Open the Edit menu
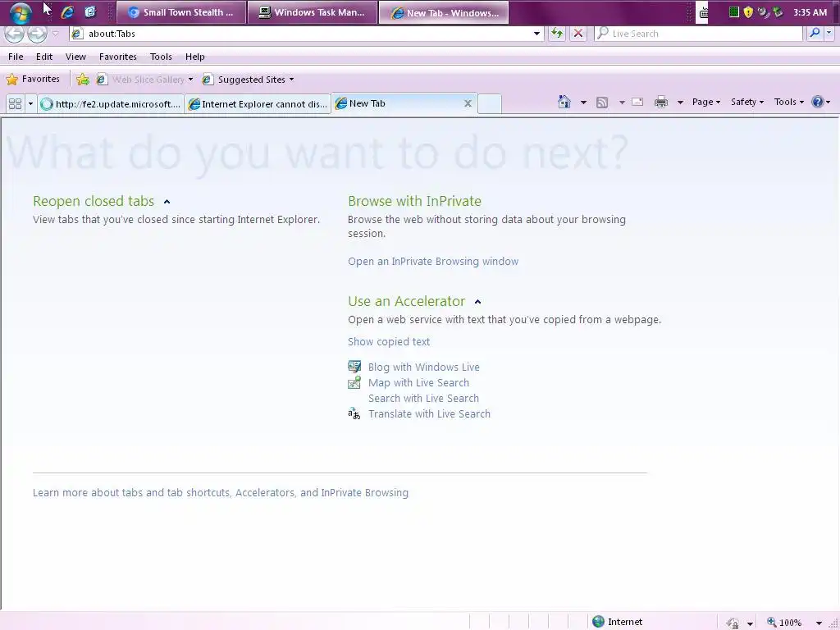The width and height of the screenshot is (840, 630). pyautogui.click(x=44, y=57)
